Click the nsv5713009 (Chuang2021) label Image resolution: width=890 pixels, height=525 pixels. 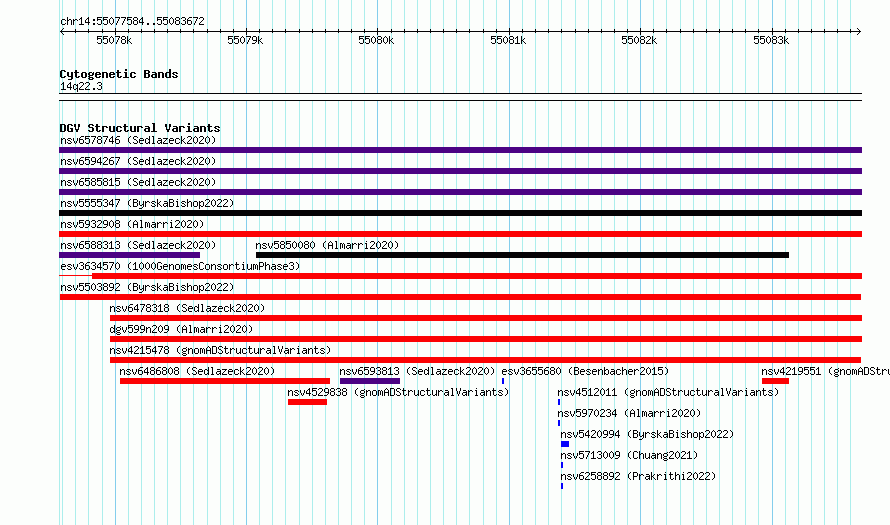tap(629, 455)
